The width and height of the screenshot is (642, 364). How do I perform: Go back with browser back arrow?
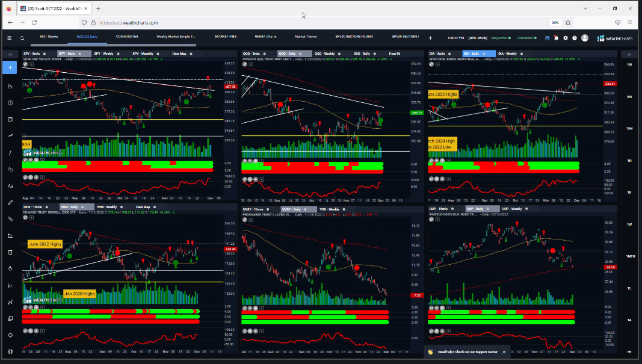click(x=10, y=22)
